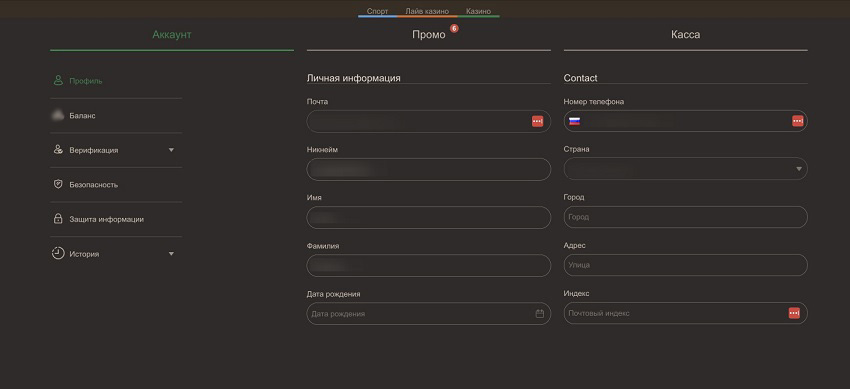Click the red icon in Почта field
The image size is (850, 389).
point(537,121)
